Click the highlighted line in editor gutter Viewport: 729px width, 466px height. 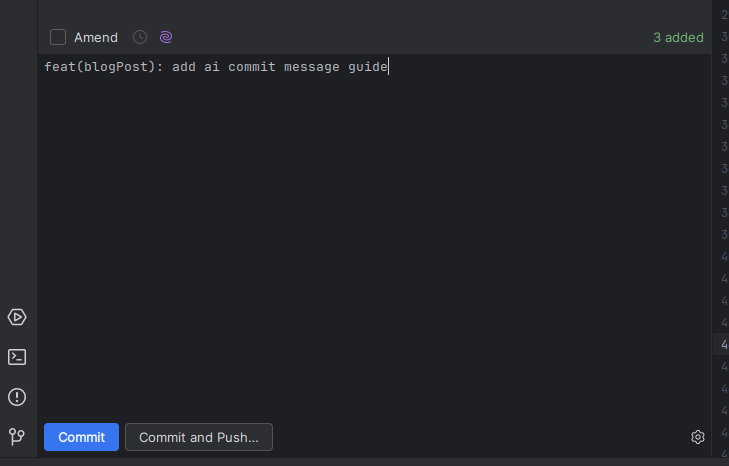[724, 344]
